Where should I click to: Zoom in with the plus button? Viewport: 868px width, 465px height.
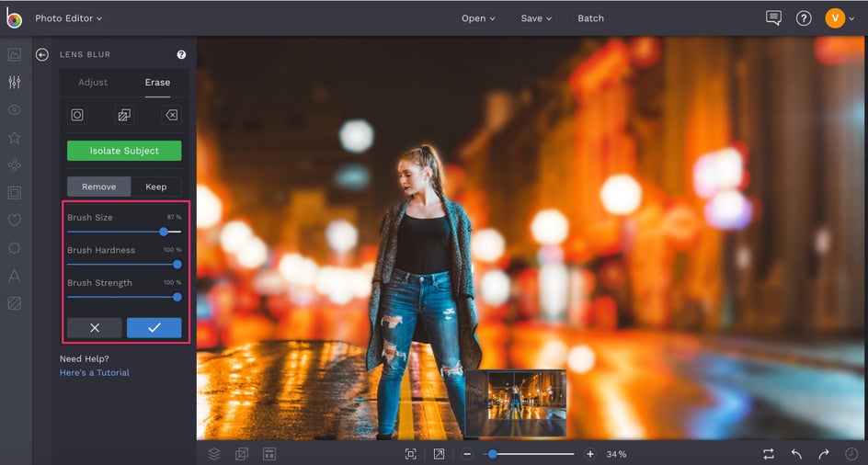point(590,454)
